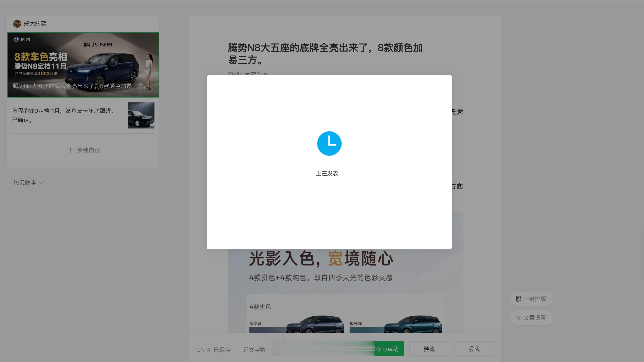The height and width of the screenshot is (362, 644).
Task: Click the 文章设置 double-chevron icon
Action: [518, 318]
